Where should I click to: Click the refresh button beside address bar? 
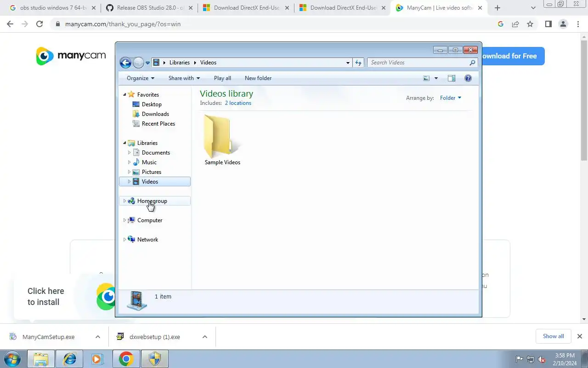tap(358, 63)
